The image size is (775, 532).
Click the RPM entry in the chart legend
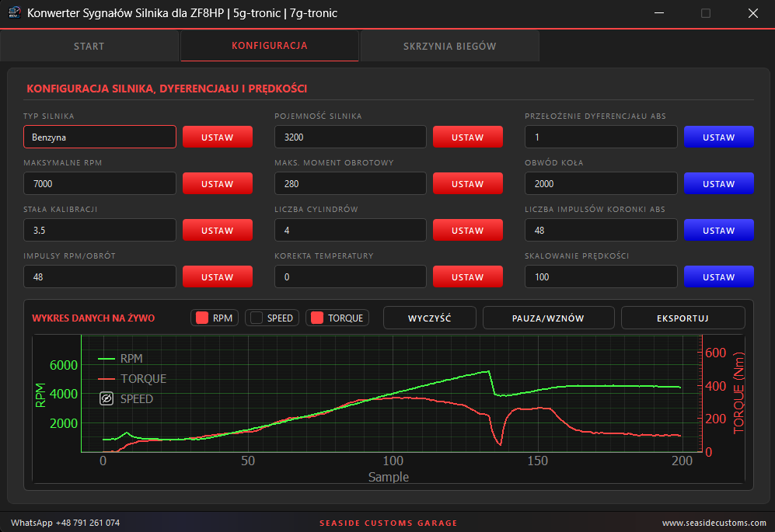click(120, 358)
